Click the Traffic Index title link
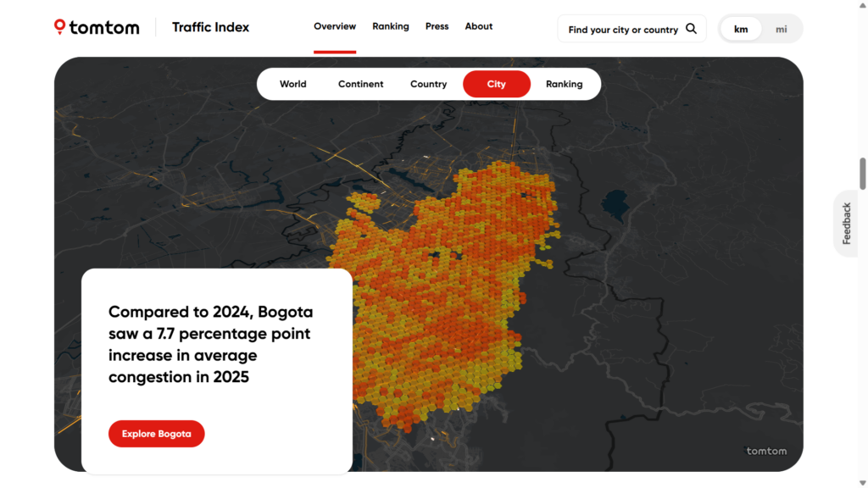The image size is (868, 488). (210, 27)
